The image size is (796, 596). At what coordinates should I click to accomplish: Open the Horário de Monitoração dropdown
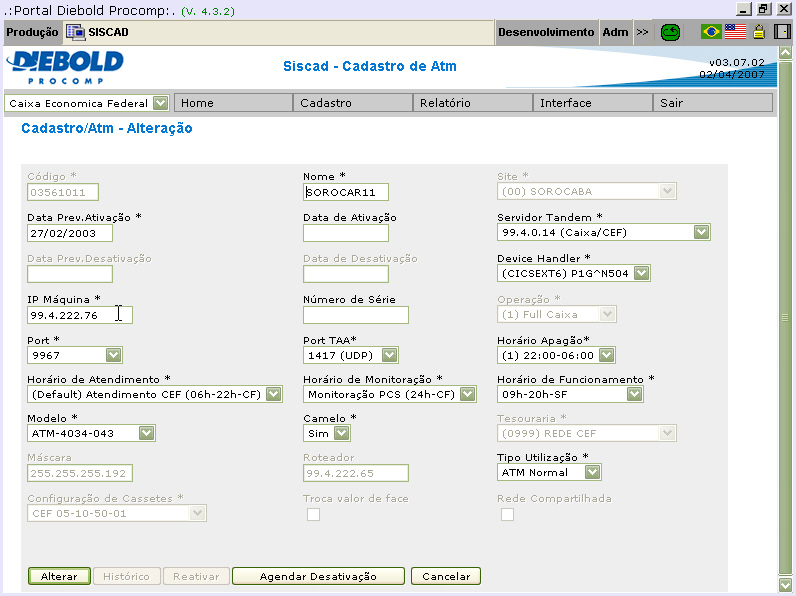click(389, 394)
